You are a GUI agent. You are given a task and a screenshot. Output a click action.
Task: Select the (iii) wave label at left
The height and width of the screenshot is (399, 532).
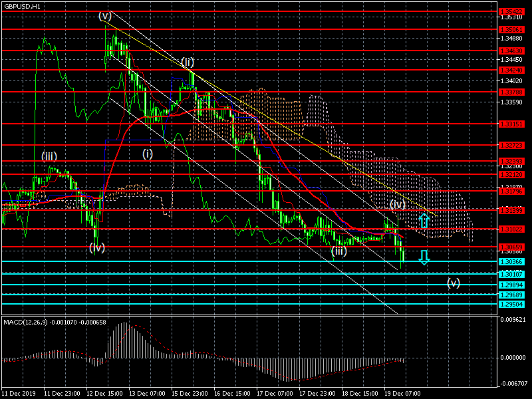point(49,157)
